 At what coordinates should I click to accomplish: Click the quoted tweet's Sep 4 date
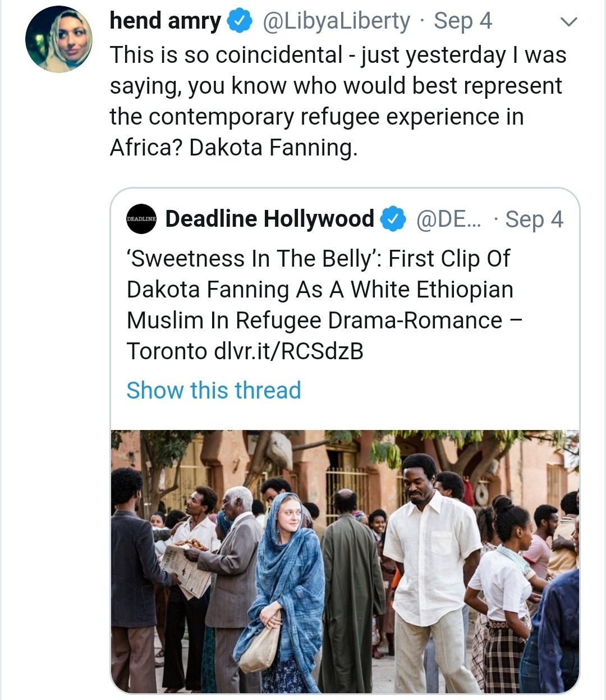[x=534, y=219]
